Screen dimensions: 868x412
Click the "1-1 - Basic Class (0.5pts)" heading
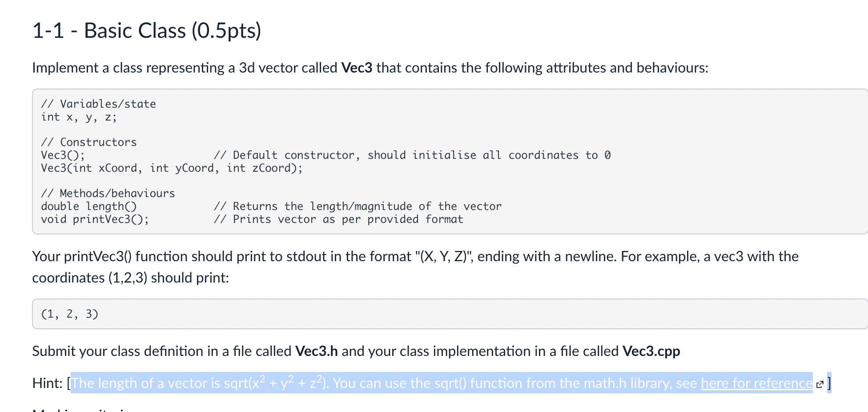(x=147, y=31)
